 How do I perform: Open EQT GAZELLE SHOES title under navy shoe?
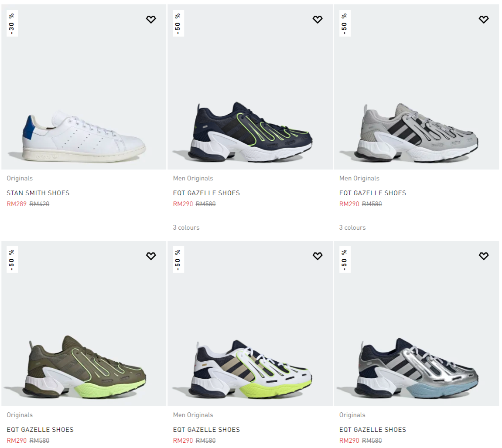(206, 193)
